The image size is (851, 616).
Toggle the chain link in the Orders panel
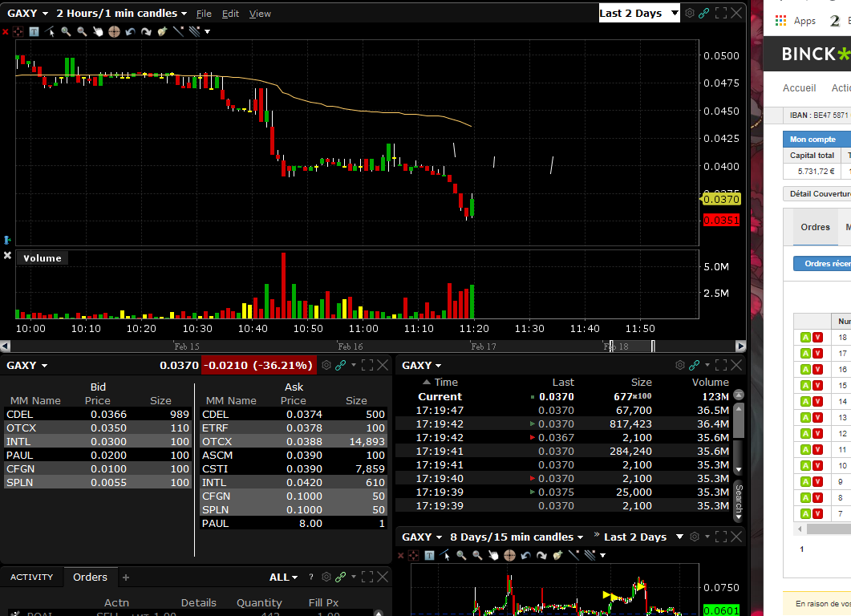tap(340, 577)
